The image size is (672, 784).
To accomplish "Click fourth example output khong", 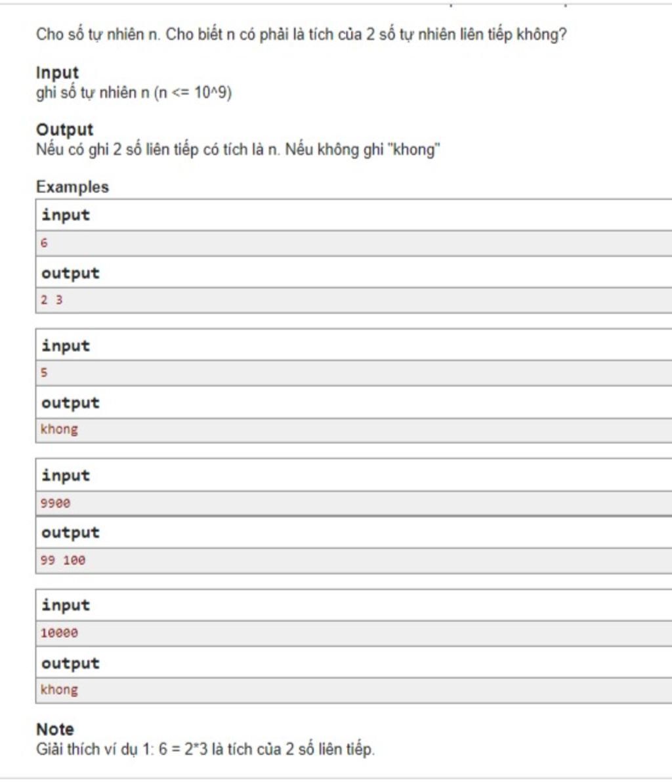I will coord(59,689).
